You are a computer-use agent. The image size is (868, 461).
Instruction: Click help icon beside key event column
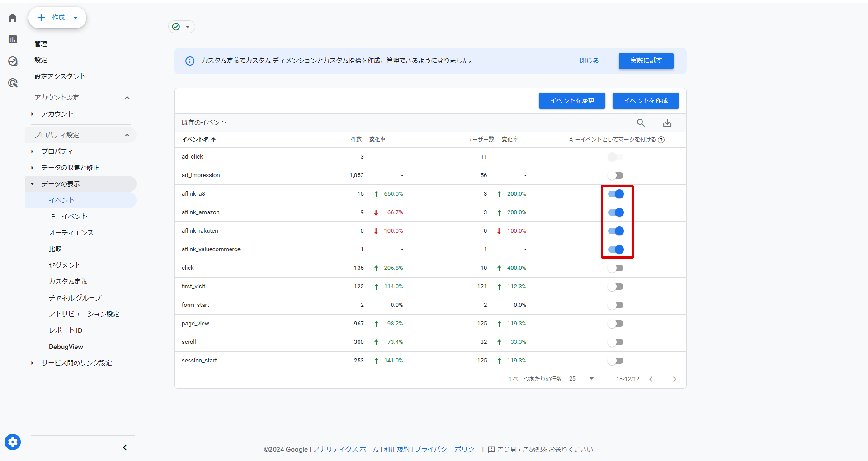pos(661,140)
